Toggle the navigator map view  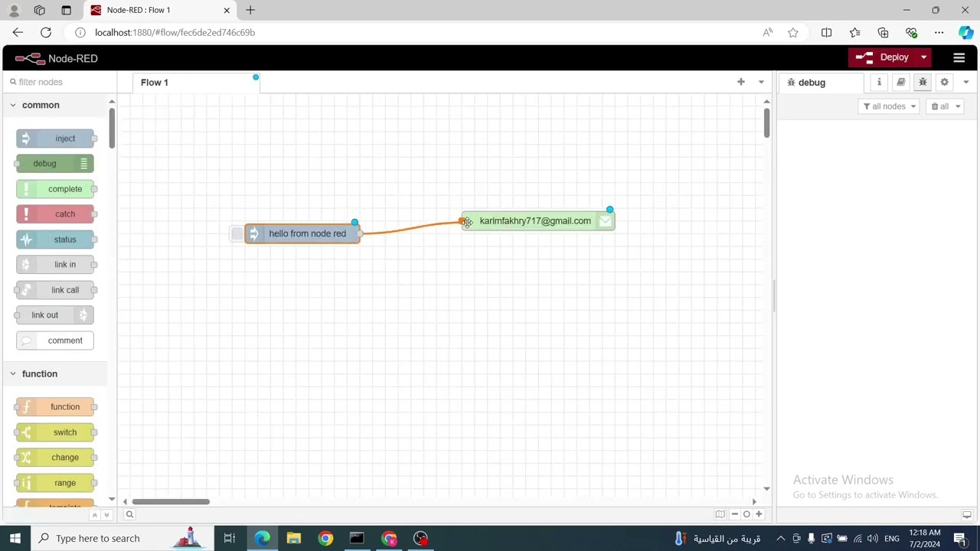pos(720,514)
